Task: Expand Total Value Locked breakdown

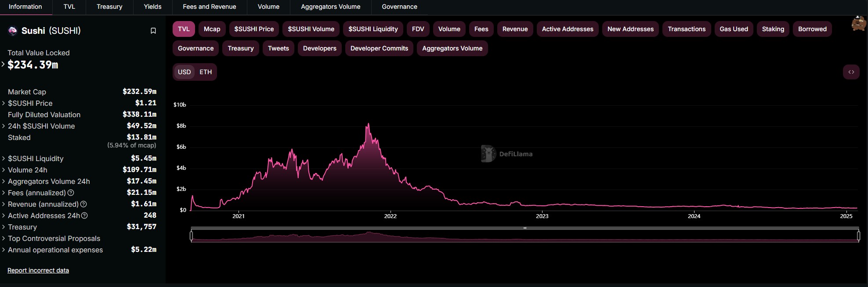Action: click(3, 65)
